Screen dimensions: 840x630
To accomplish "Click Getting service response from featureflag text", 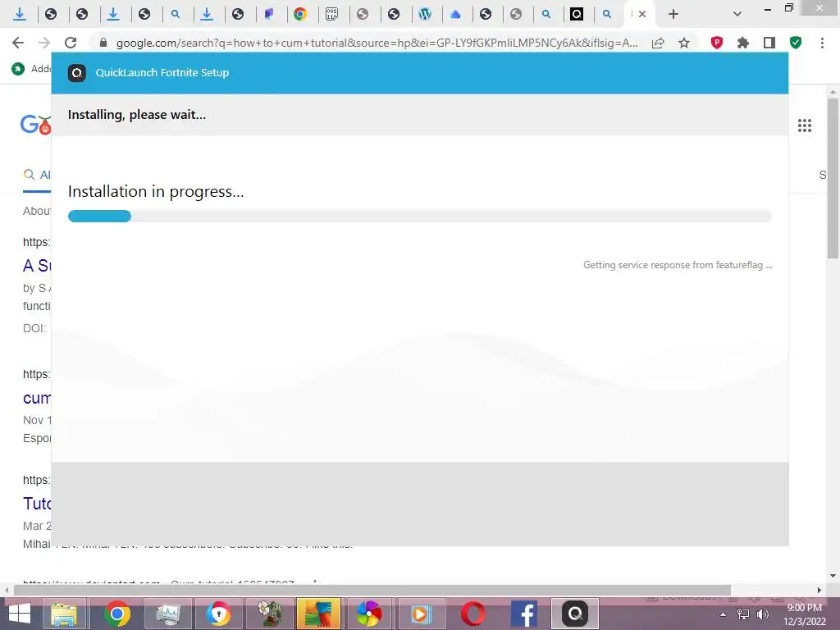I will pos(678,265).
